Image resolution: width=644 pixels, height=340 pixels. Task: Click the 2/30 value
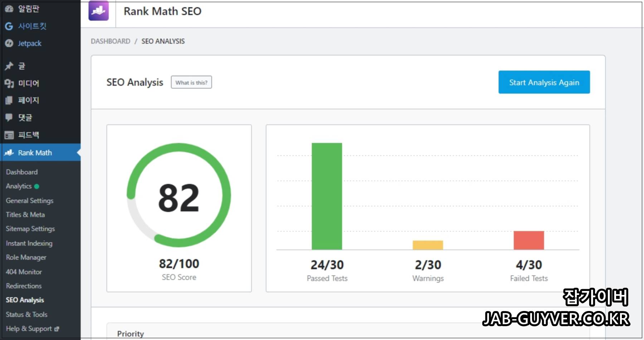[x=428, y=265]
